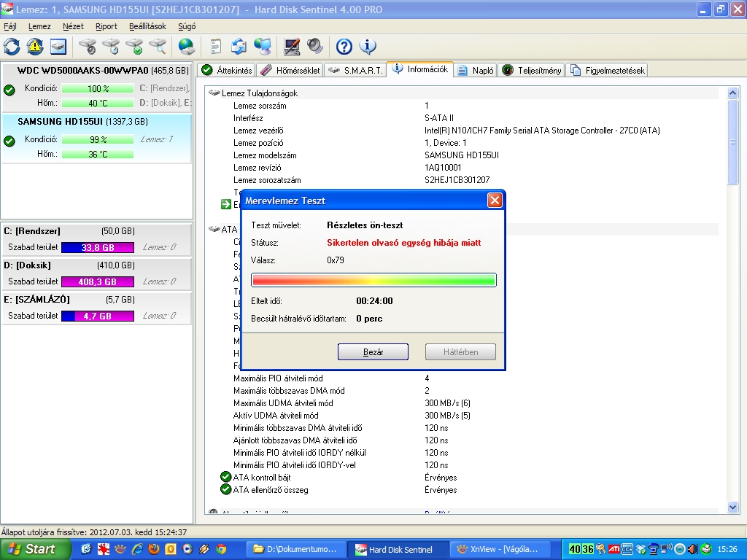This screenshot has width=747, height=560.
Task: Switch to the S.M.A.R.T. tab
Action: [355, 71]
